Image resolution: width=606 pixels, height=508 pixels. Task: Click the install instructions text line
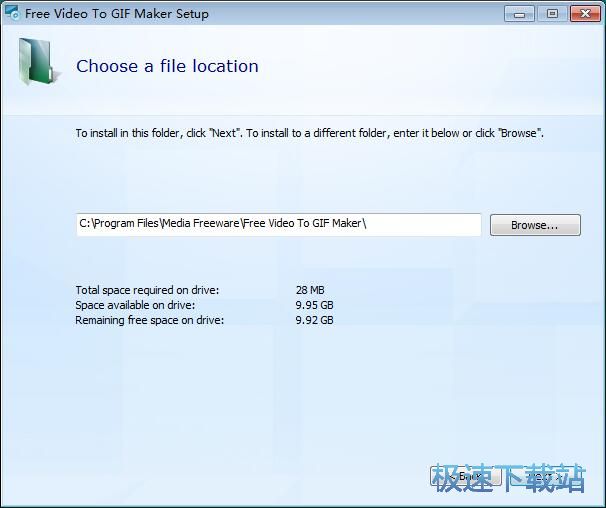click(x=310, y=133)
